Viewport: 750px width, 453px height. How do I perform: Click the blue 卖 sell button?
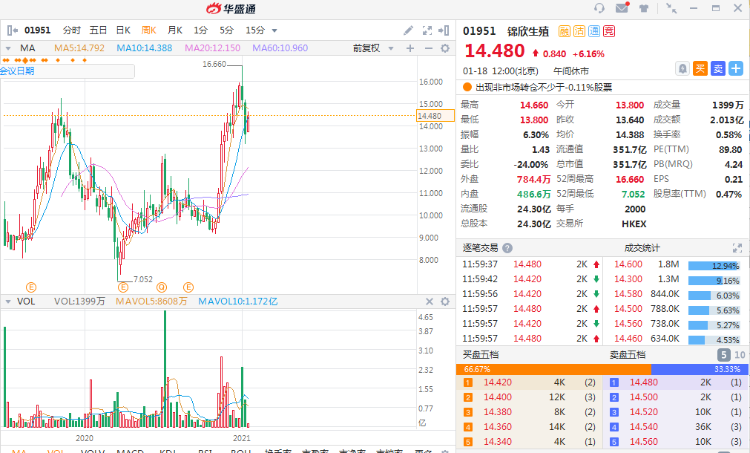[x=718, y=69]
